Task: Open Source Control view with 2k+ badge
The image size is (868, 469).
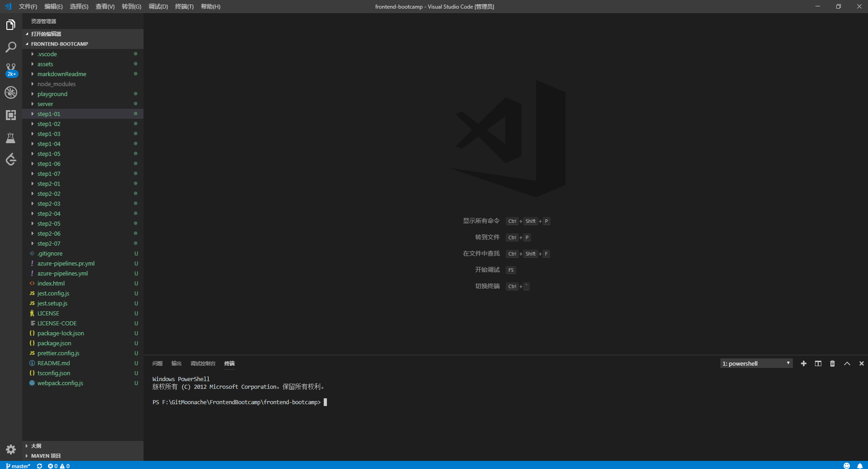Action: pyautogui.click(x=11, y=70)
